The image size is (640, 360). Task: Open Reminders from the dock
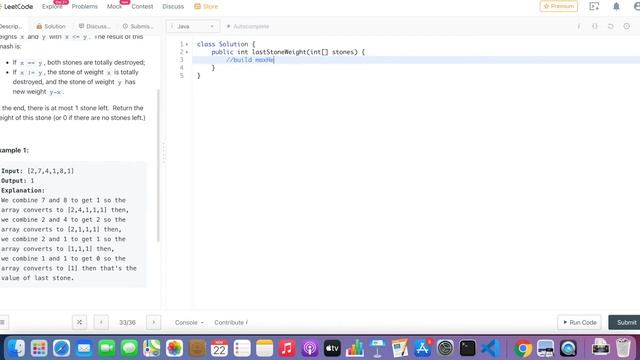pos(242,349)
